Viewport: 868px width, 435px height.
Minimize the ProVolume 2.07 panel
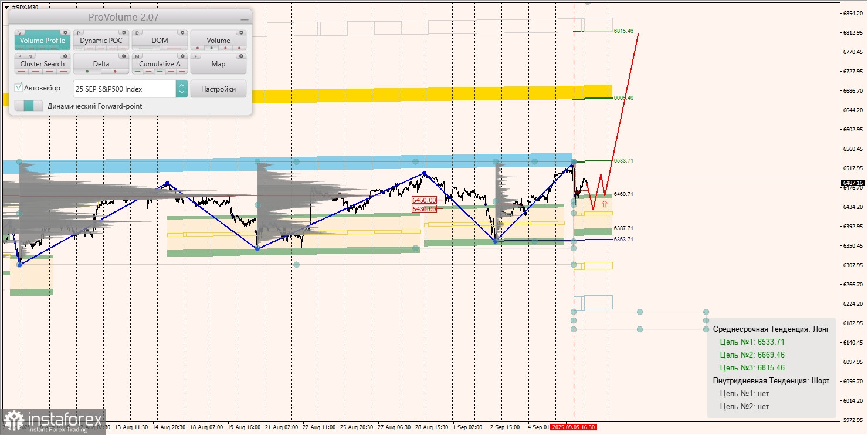pos(245,19)
